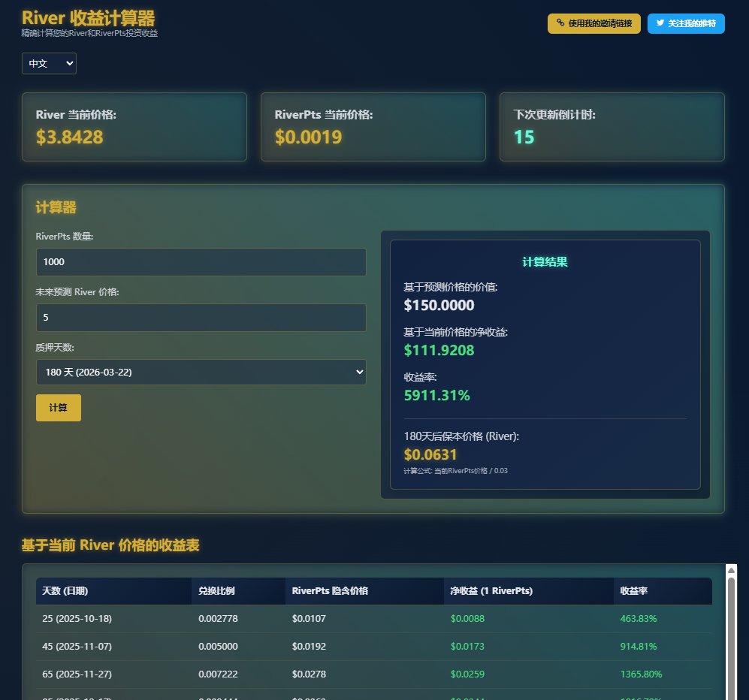Click the table's vertical scrollbar thumb
The image size is (749, 700).
pos(732,638)
